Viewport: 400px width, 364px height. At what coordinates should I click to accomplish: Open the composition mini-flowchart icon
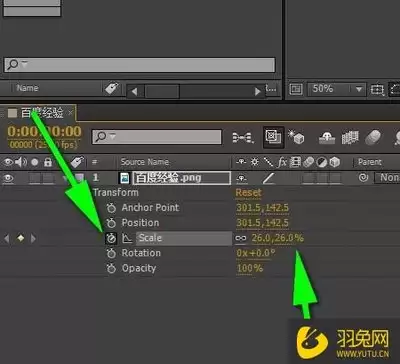(243, 137)
